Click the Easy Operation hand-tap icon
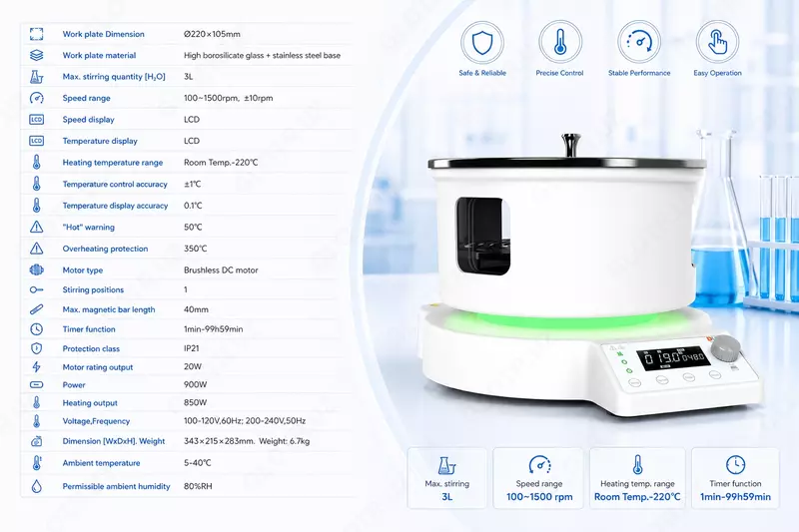 click(717, 43)
